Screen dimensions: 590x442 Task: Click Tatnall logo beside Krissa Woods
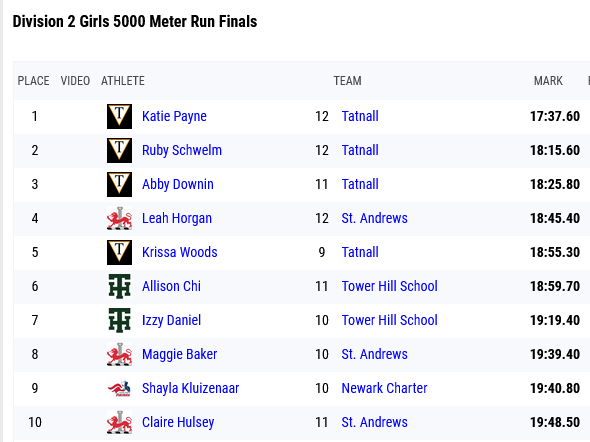click(x=119, y=252)
